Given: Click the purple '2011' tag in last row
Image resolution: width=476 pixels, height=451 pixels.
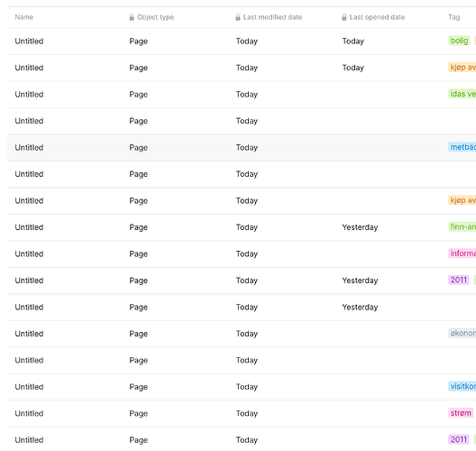Looking at the screenshot, I should pyautogui.click(x=459, y=439).
